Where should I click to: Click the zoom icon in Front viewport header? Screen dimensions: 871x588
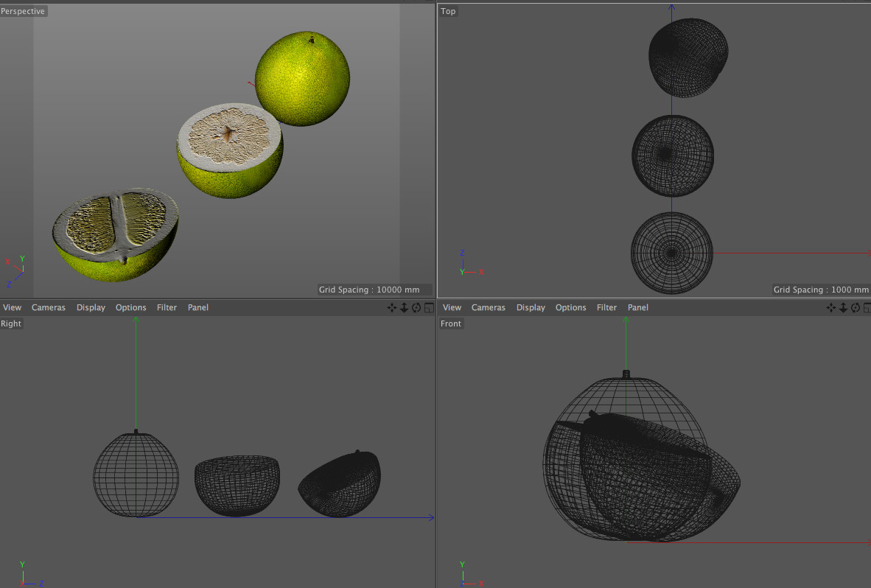[x=843, y=307]
